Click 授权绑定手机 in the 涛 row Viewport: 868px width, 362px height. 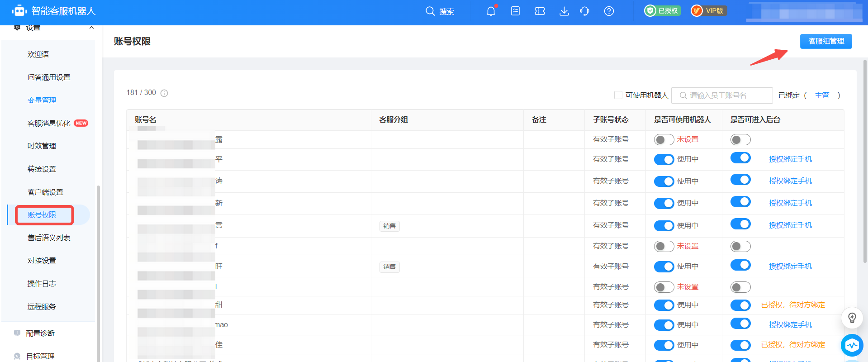point(790,181)
